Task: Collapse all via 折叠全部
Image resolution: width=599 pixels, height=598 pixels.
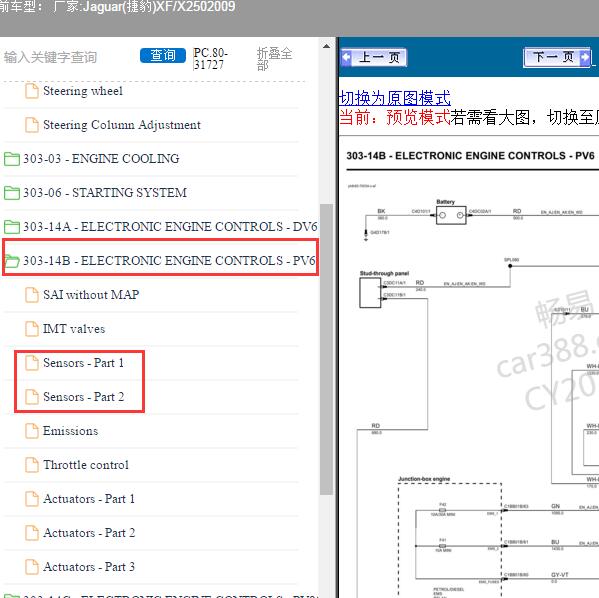Action: pyautogui.click(x=274, y=59)
